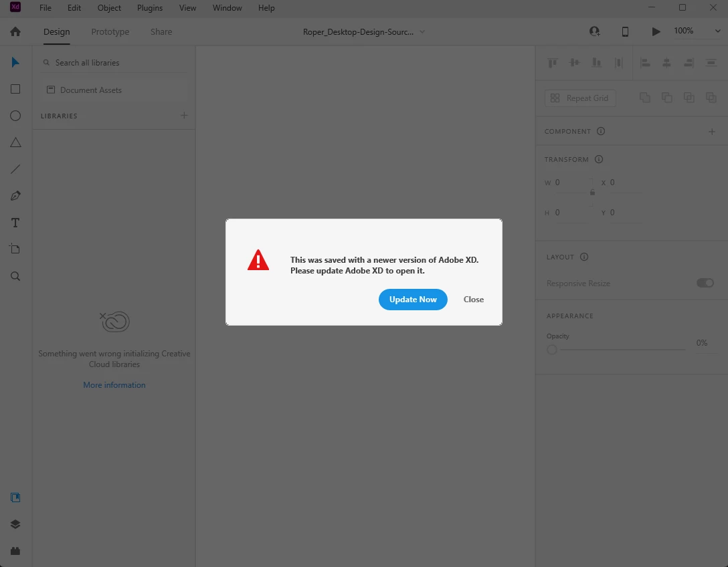Click the boolean Subtract icon
This screenshot has width=728, height=567.
(x=666, y=98)
